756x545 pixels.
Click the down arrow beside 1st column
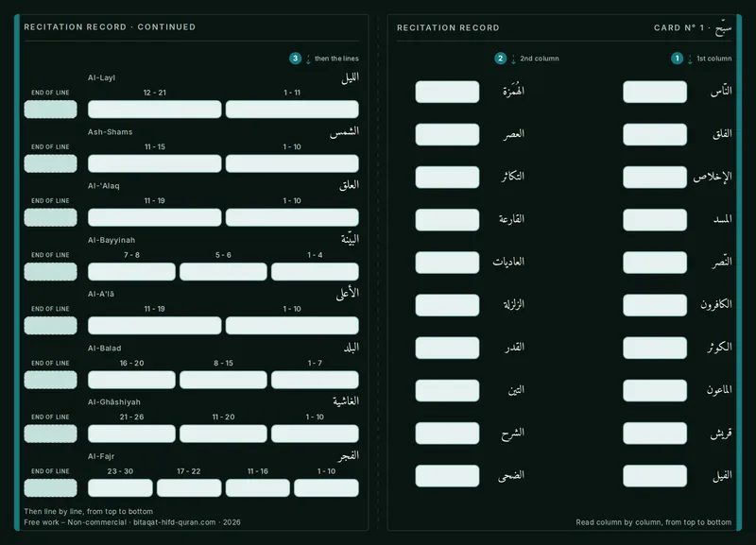coord(690,60)
